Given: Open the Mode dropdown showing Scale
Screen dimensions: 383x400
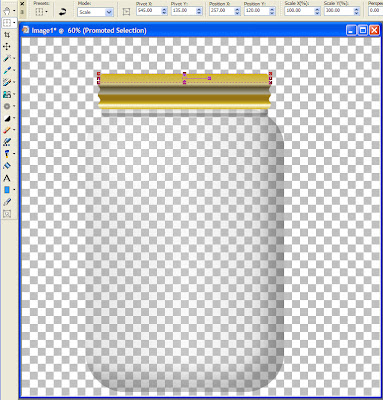Looking at the screenshot, I should [x=95, y=12].
